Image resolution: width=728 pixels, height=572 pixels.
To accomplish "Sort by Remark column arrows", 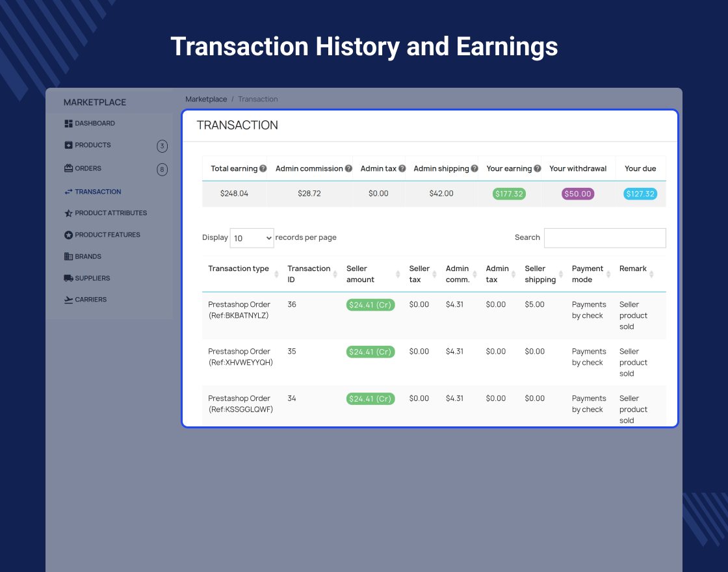I will coord(651,274).
